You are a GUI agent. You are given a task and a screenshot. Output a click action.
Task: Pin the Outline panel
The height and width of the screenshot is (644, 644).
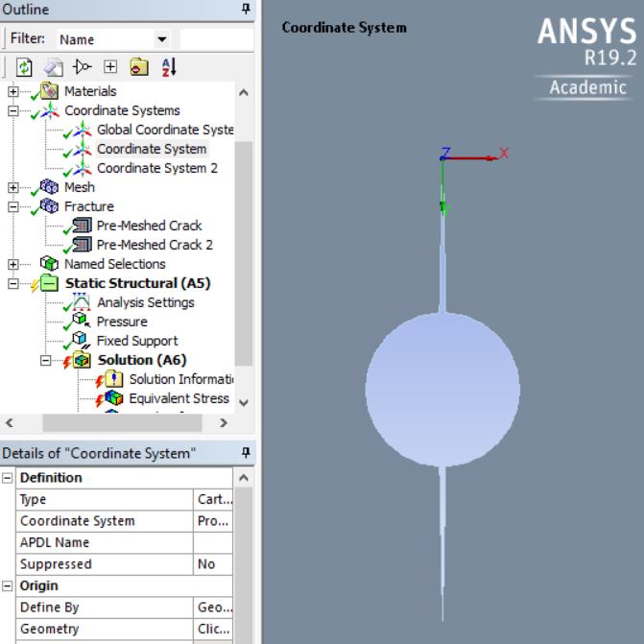[246, 9]
